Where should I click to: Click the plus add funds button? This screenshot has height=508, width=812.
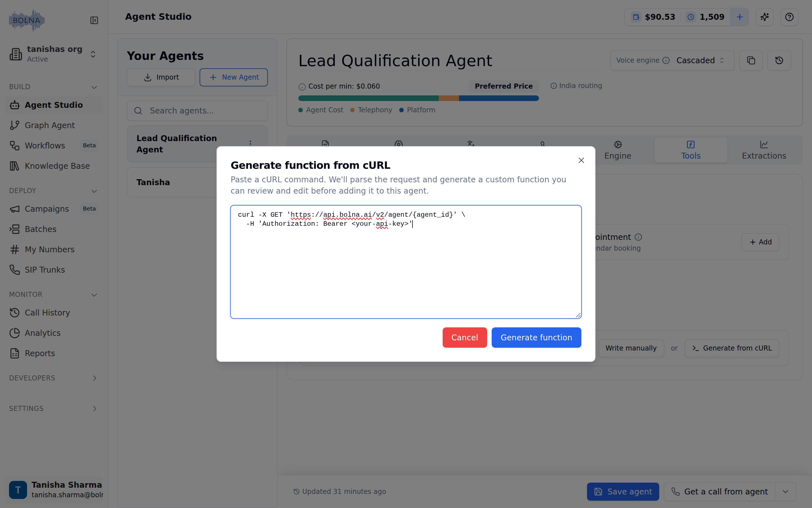(x=740, y=17)
